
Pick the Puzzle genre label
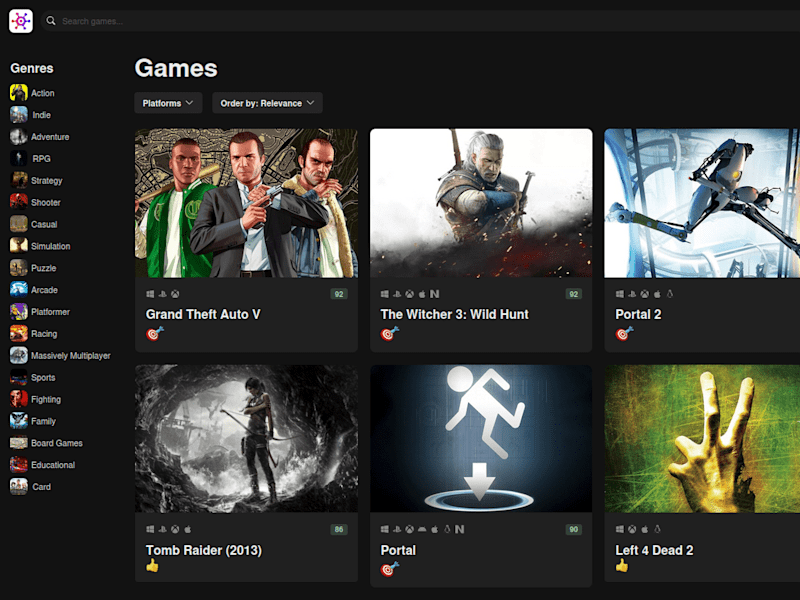(44, 268)
